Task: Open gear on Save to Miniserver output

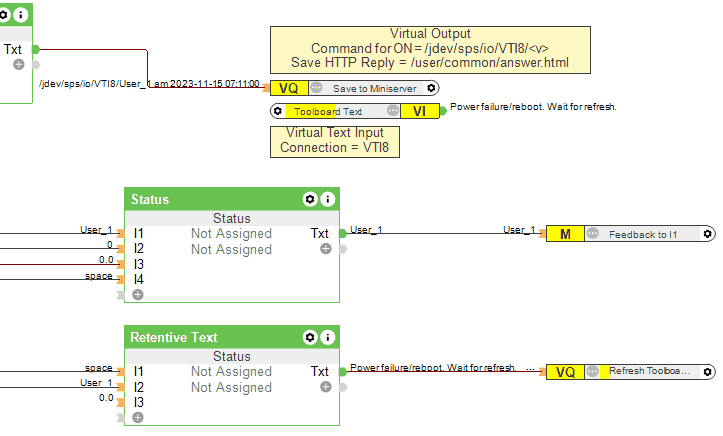Action: tap(431, 88)
